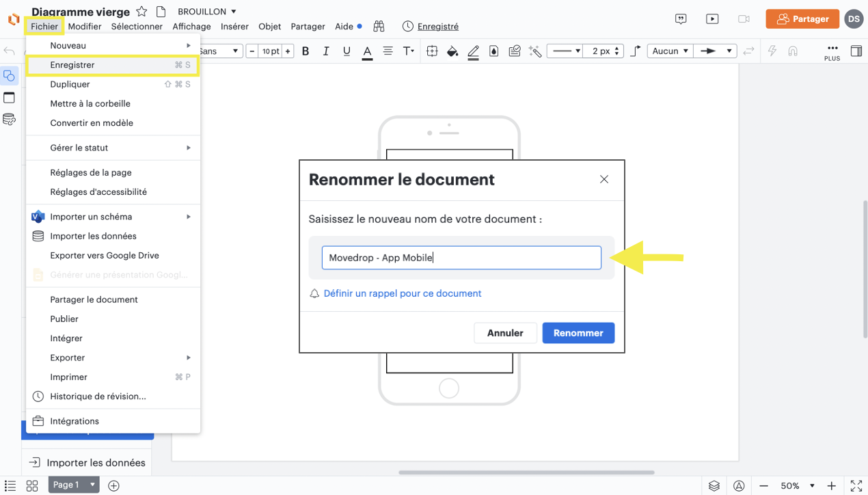
Task: Expand the Nouveau submenu
Action: [113, 45]
